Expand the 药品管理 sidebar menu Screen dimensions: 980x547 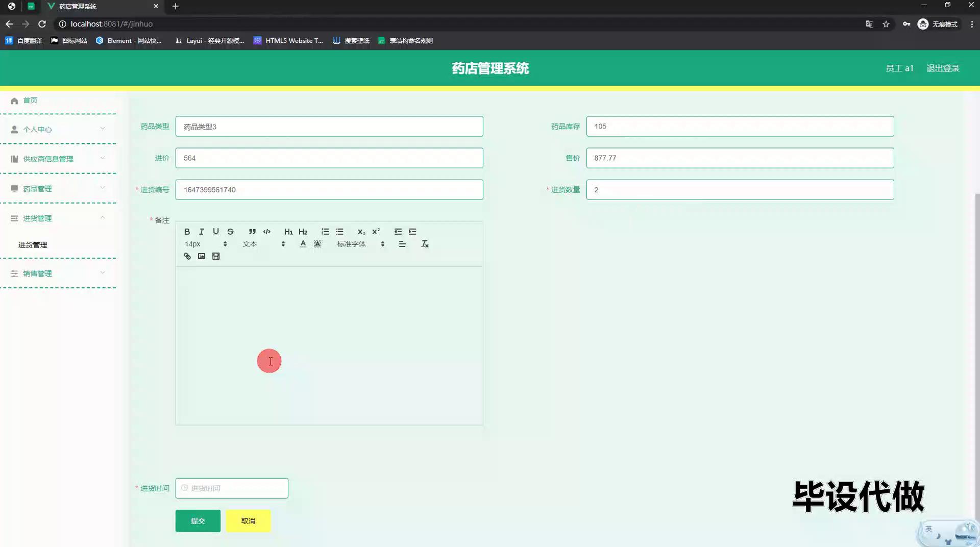click(58, 189)
